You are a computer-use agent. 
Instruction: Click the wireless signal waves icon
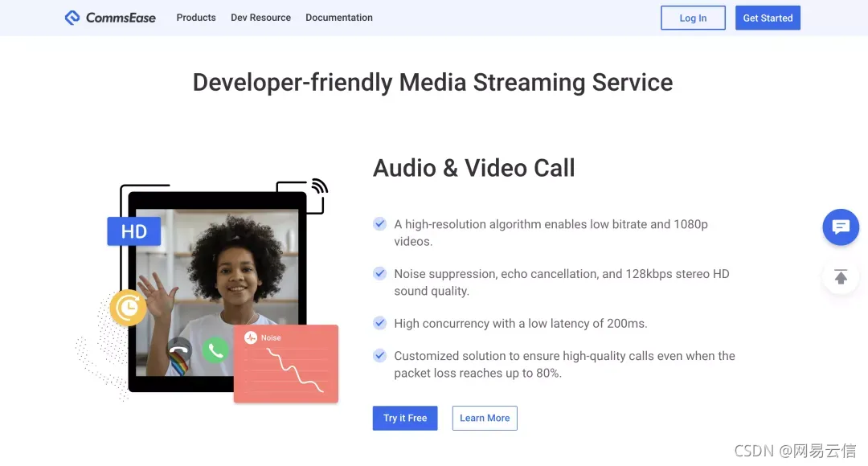tap(319, 186)
